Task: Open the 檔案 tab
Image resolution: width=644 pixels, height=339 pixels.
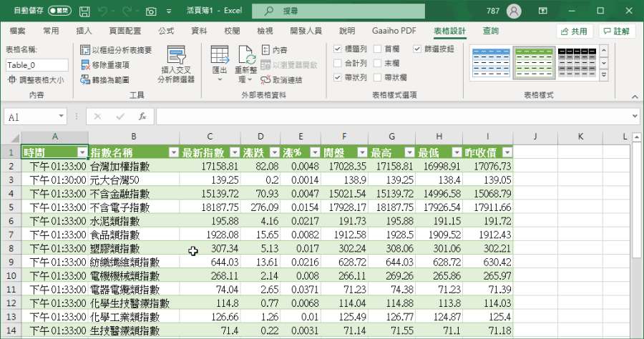Action: click(18, 31)
